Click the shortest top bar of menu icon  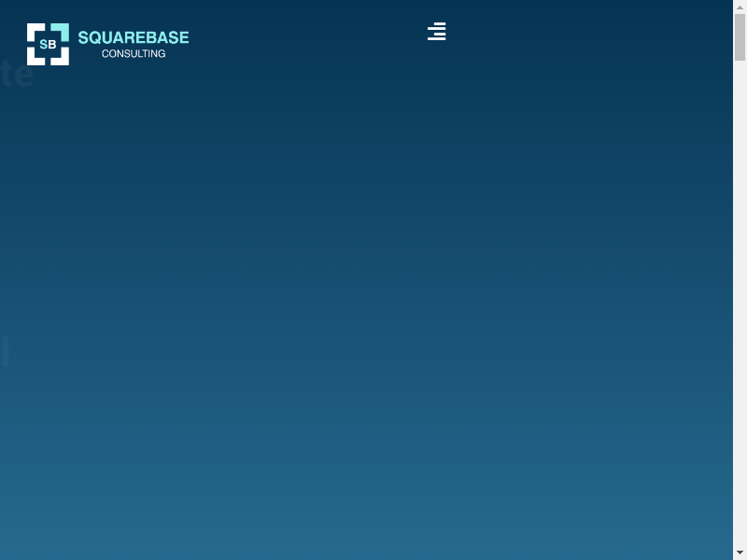[x=440, y=24]
